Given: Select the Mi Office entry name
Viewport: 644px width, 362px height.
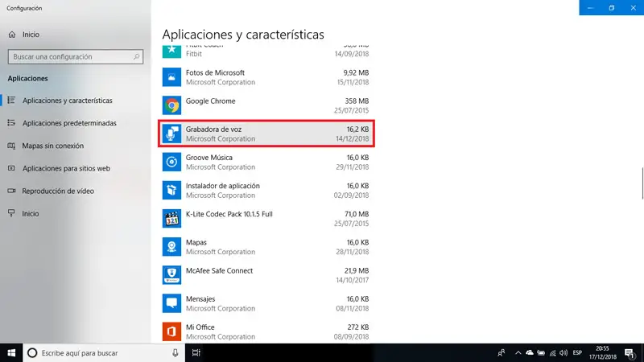Looking at the screenshot, I should [x=200, y=327].
